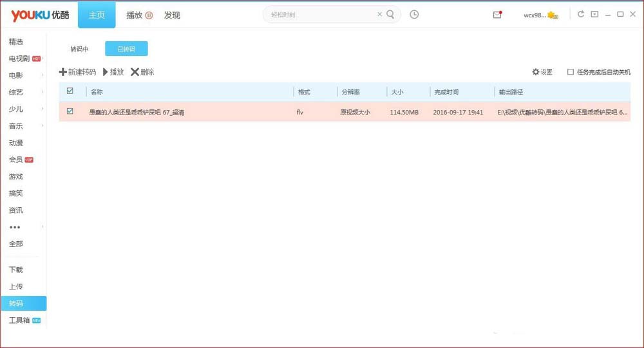This screenshot has height=348, width=644.
Task: Toggle the select-all checkbox in table header
Action: 70,91
